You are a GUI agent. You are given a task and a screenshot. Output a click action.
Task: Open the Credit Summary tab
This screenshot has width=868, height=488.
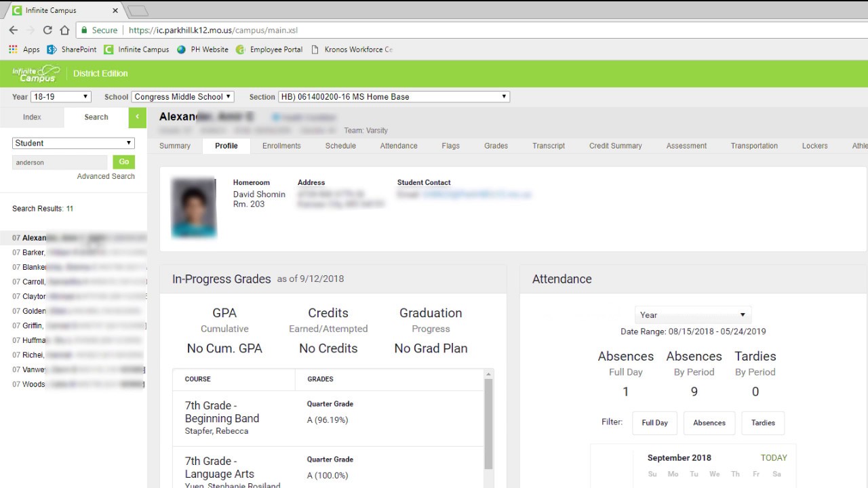coord(615,146)
